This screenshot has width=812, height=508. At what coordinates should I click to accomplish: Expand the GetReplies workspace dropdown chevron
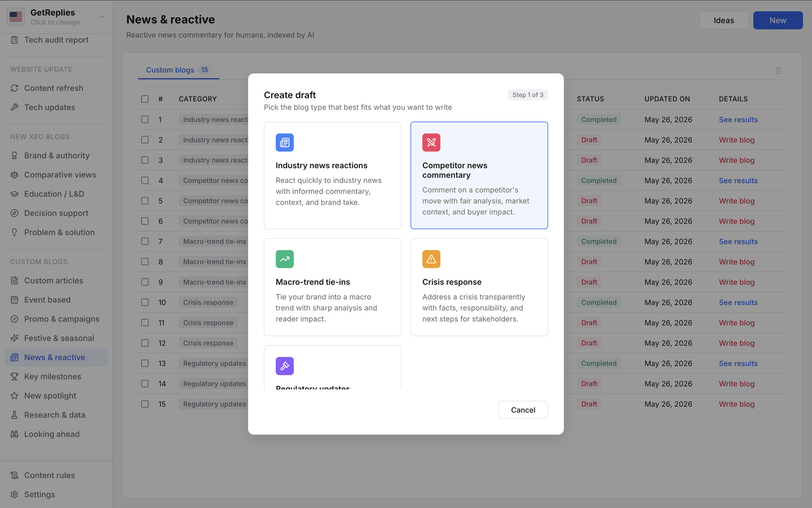[x=102, y=16]
